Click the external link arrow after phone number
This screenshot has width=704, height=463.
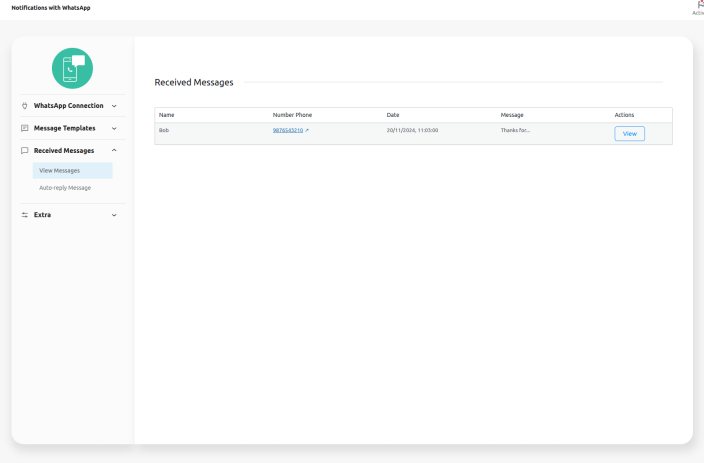[307, 130]
